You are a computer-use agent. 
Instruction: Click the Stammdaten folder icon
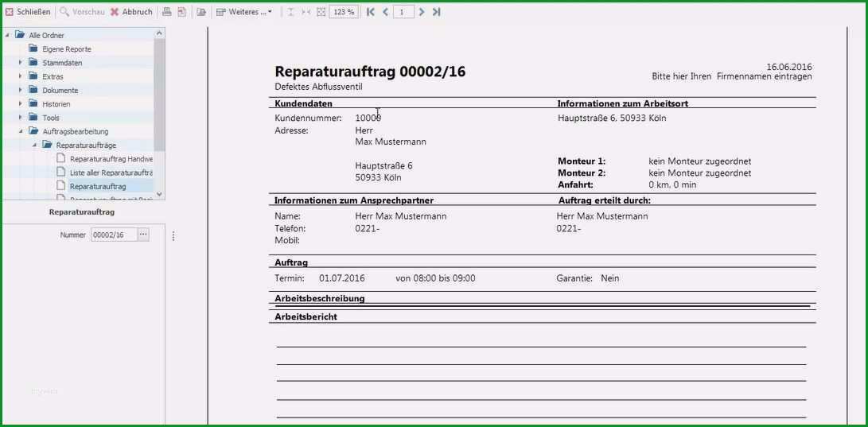pyautogui.click(x=33, y=63)
